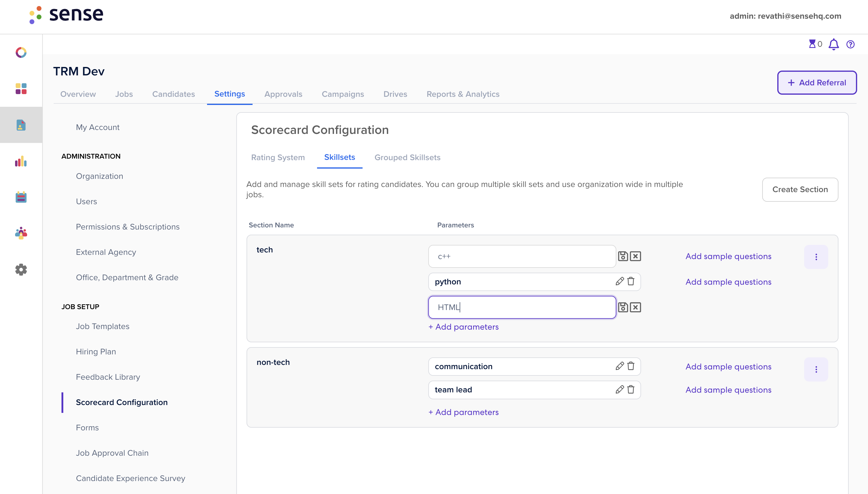Viewport: 868px width, 494px height.
Task: Click the python parameter row
Action: (534, 282)
